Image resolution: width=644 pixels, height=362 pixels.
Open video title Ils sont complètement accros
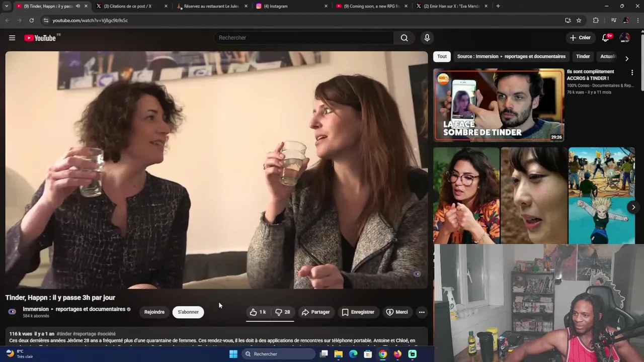click(x=591, y=75)
